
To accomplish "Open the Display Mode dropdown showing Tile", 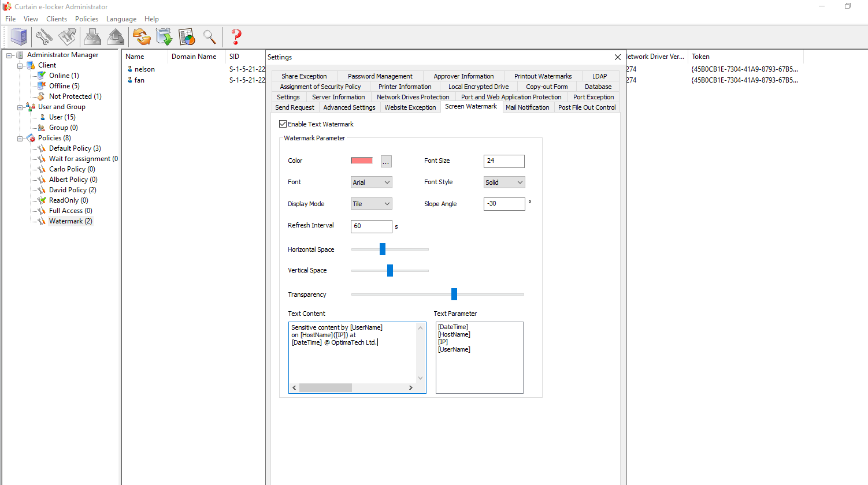I will click(x=372, y=204).
